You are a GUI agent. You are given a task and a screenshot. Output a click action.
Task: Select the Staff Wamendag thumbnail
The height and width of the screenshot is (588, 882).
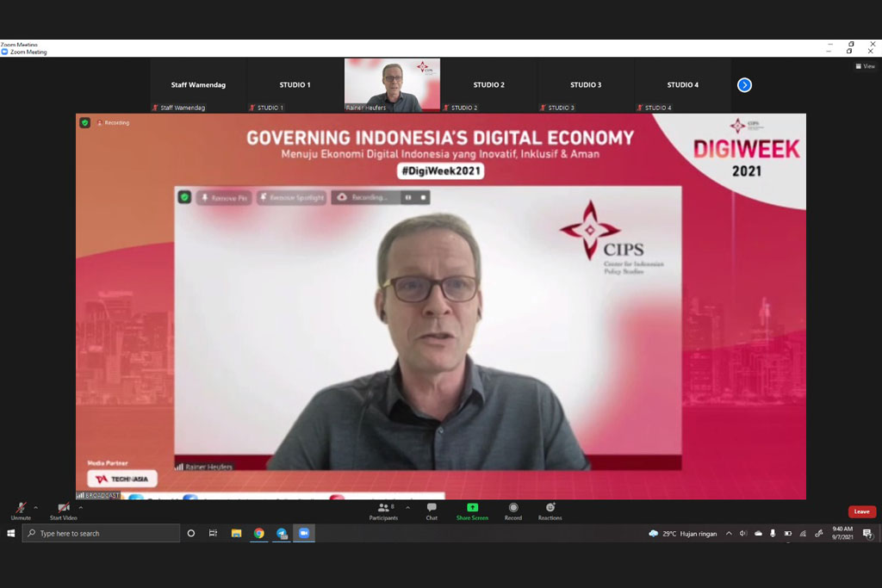[x=198, y=85]
